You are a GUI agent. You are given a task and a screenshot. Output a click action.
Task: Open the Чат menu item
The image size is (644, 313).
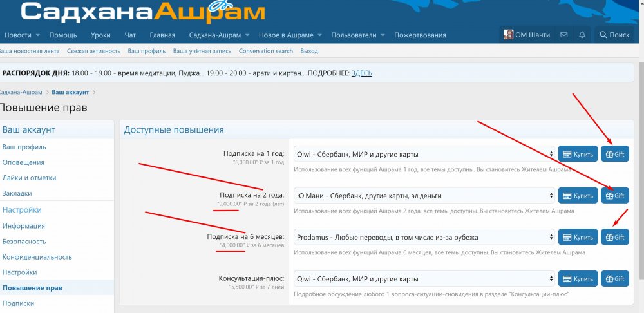130,35
